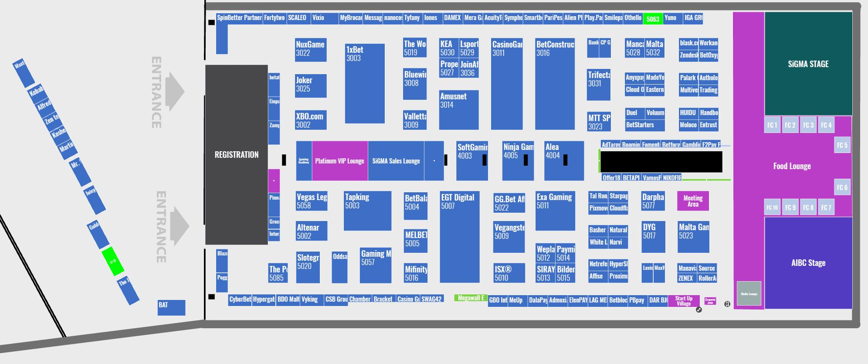Screen dimensions: 868x364
Task: Open the EGT Digital booth 5007
Action: point(460,237)
